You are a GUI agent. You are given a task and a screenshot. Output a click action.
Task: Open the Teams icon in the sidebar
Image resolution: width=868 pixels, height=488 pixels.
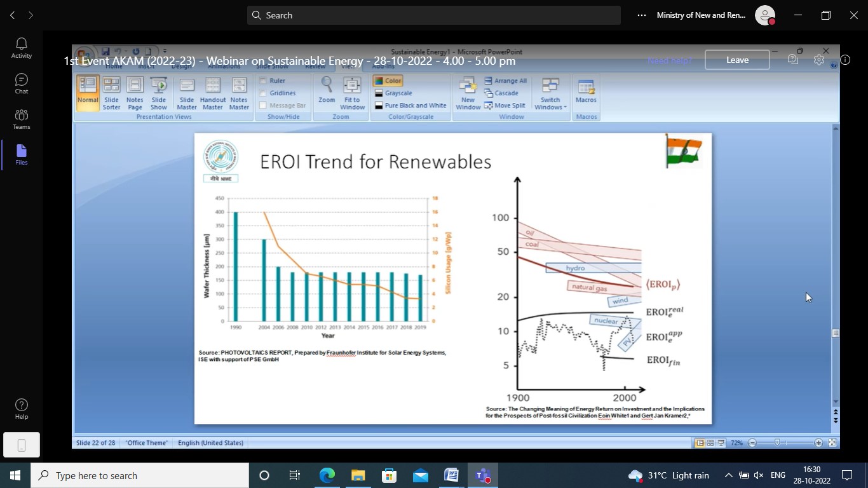[21, 119]
